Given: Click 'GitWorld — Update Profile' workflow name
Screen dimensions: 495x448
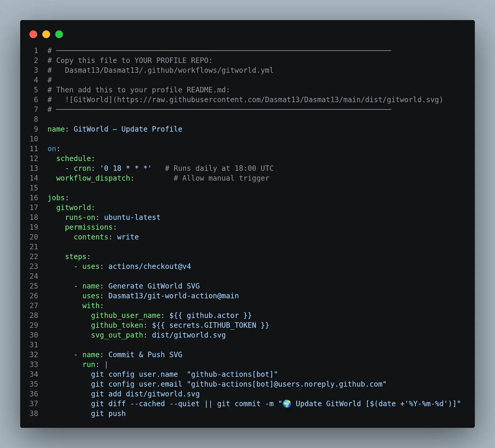Looking at the screenshot, I should click(x=128, y=129).
